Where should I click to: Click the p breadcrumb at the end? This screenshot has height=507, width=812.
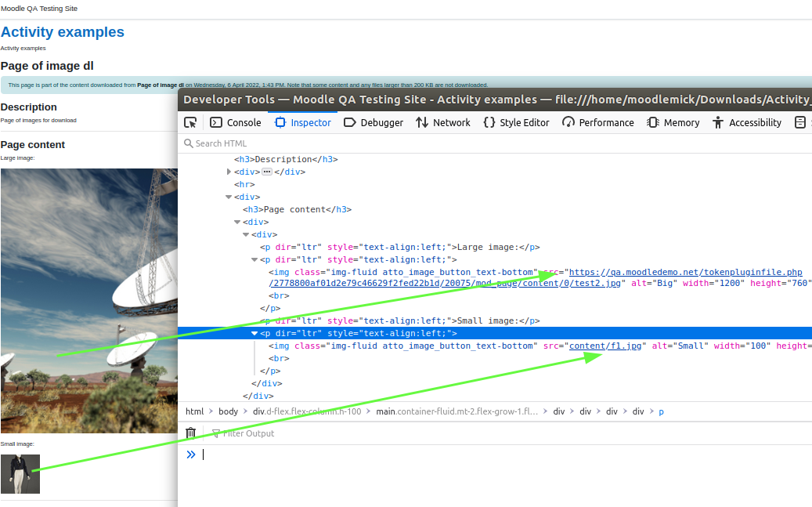click(662, 411)
